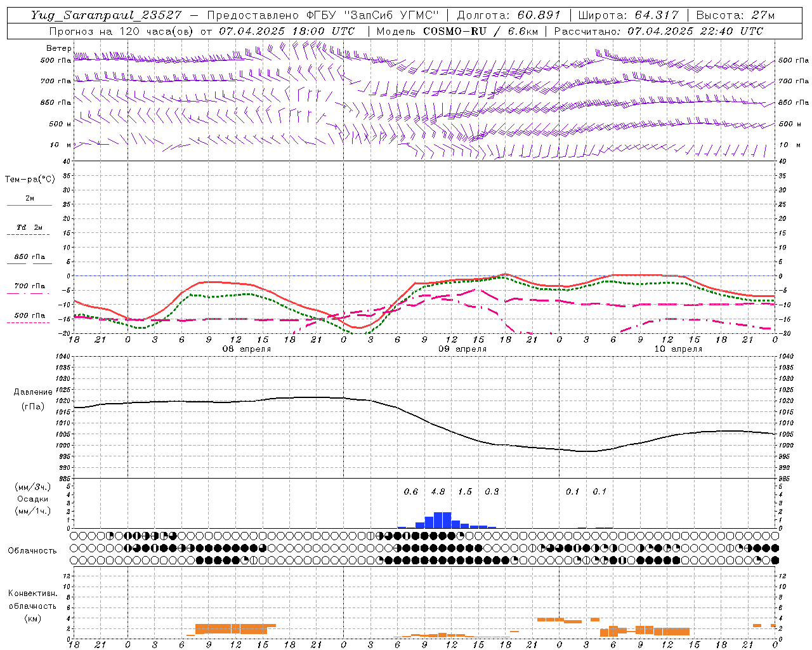This screenshot has height=650, width=812.
Task: Click the left 10 м wind level label
Action: (x=62, y=145)
